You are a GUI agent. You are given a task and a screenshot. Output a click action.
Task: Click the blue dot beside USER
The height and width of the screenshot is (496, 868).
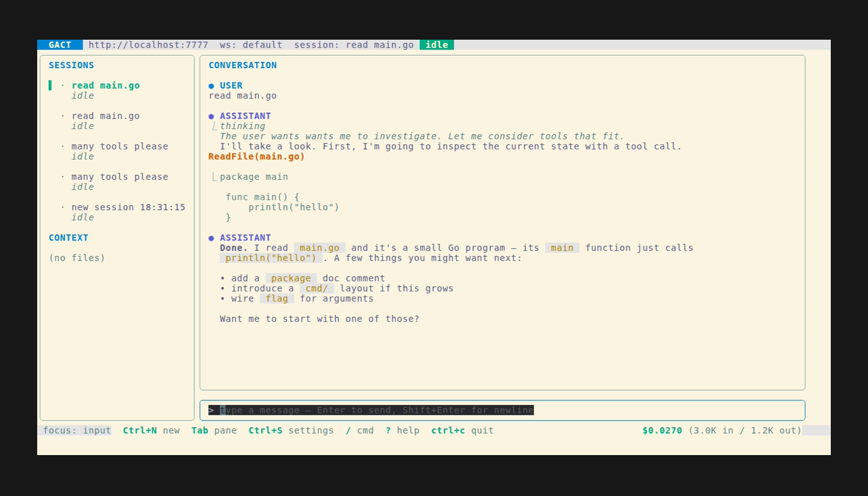coord(211,86)
